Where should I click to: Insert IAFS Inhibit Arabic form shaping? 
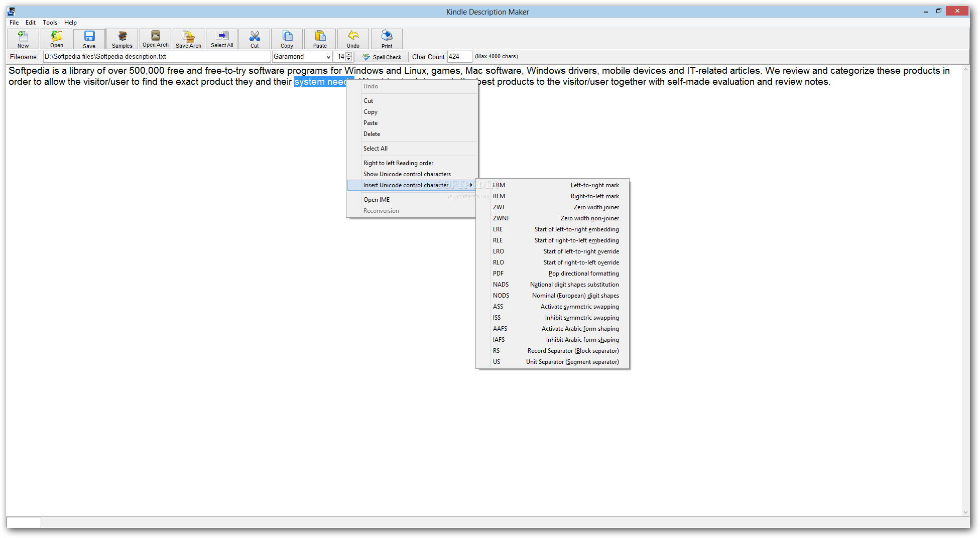tap(552, 340)
